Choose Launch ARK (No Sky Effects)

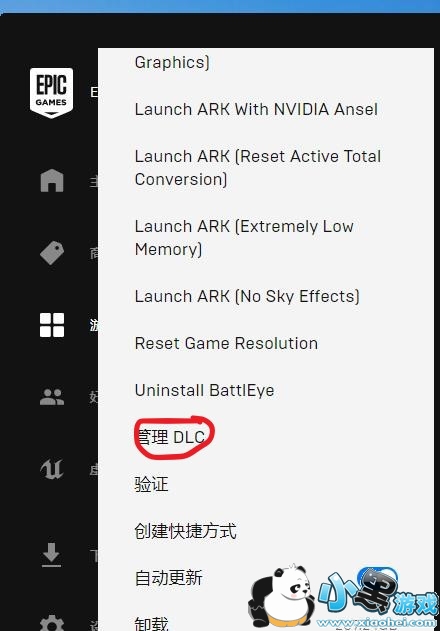pos(247,296)
